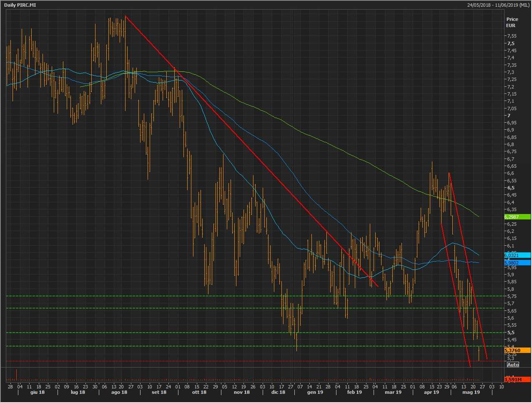This screenshot has width=532, height=403.
Task: Select the orange 5,3760 last price tag
Action: (517, 350)
